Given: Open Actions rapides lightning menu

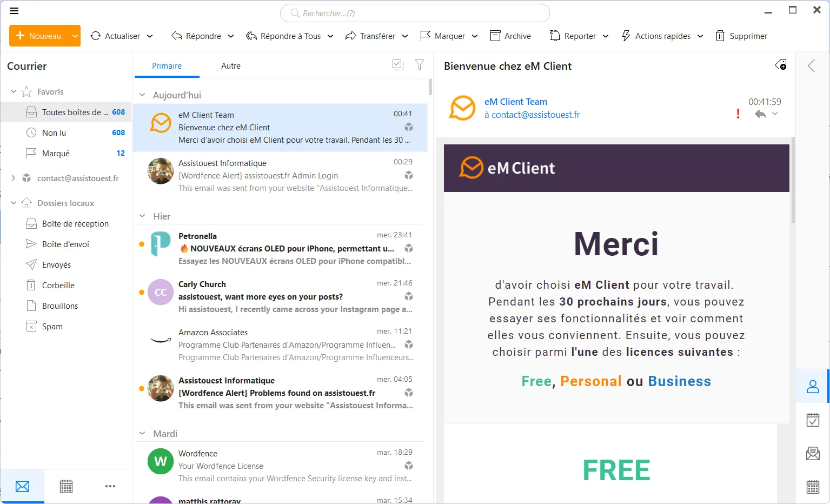Looking at the screenshot, I should pos(656,36).
